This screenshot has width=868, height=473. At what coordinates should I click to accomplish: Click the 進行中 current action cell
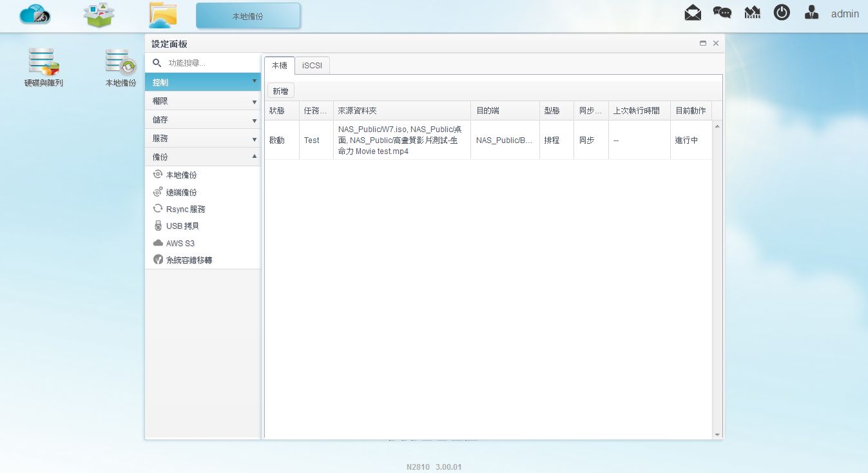tap(691, 140)
